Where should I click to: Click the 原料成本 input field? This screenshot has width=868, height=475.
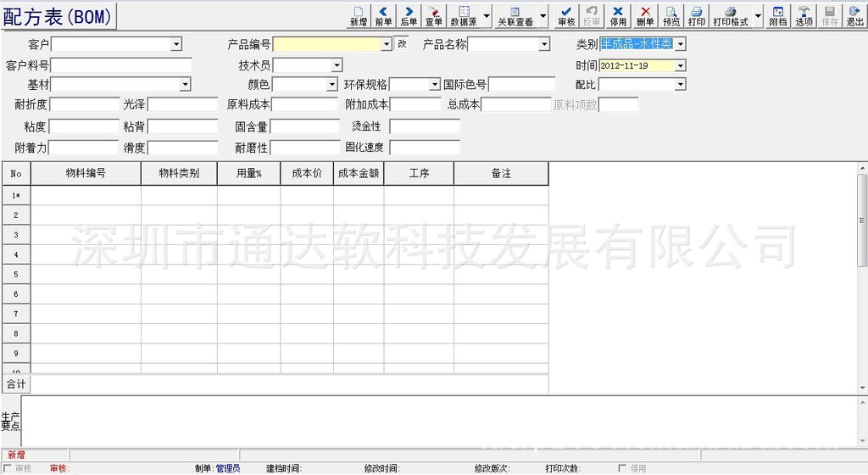pos(304,104)
